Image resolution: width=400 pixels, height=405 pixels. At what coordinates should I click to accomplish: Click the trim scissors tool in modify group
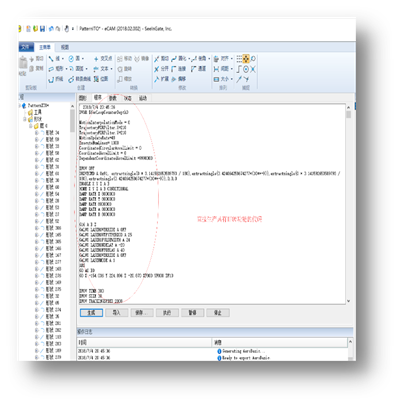tap(156, 59)
